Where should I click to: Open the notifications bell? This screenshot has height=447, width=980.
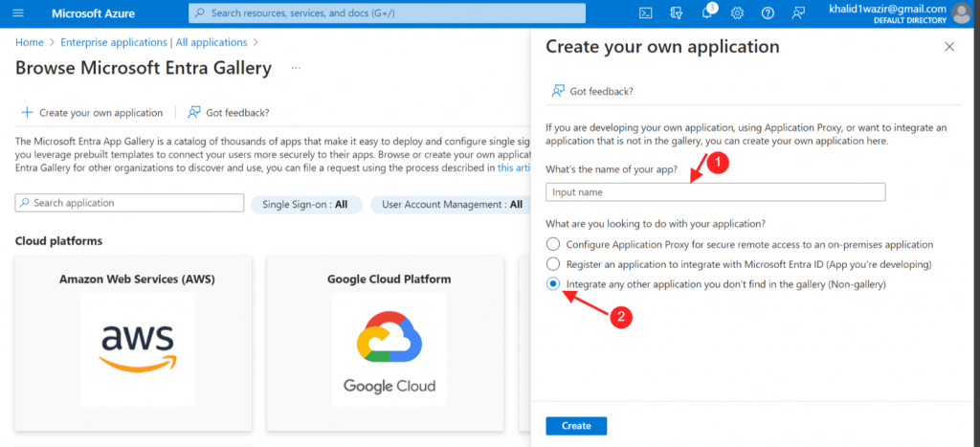tap(707, 13)
